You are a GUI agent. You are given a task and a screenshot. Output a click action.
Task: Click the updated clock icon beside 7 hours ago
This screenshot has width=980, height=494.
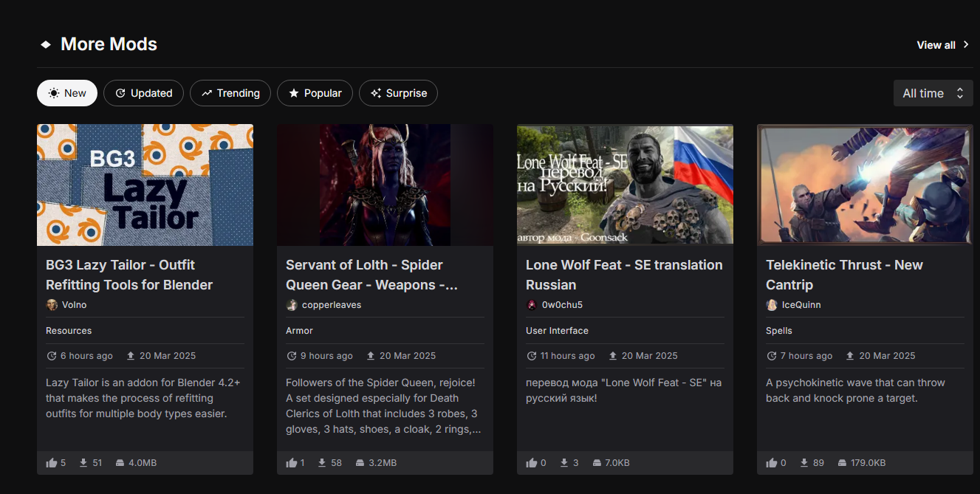point(772,356)
